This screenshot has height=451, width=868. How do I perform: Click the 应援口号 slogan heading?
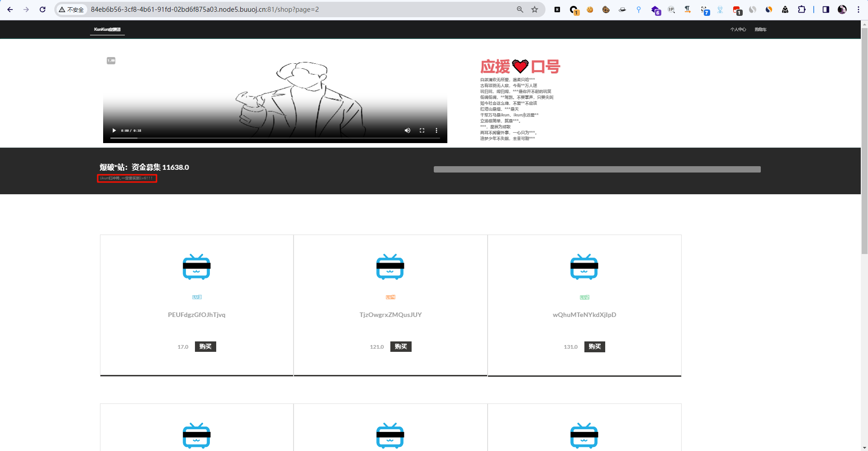coord(520,67)
